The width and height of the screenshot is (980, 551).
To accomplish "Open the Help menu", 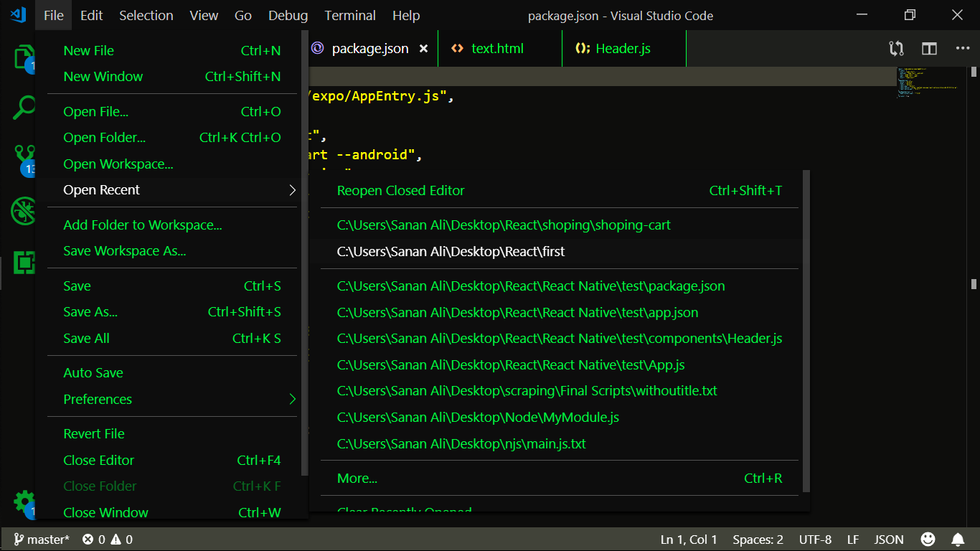I will click(406, 15).
